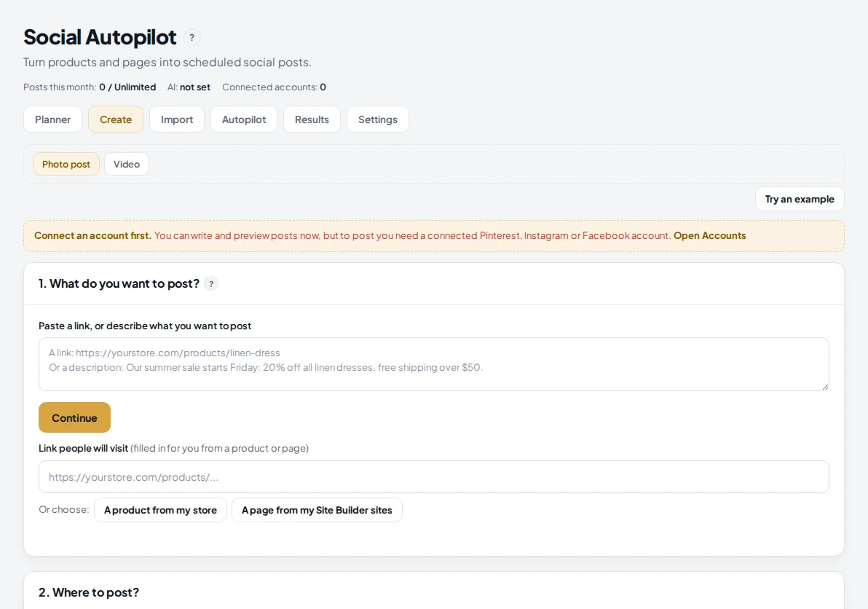This screenshot has height=609, width=868.
Task: Select the Create tab
Action: (x=116, y=119)
